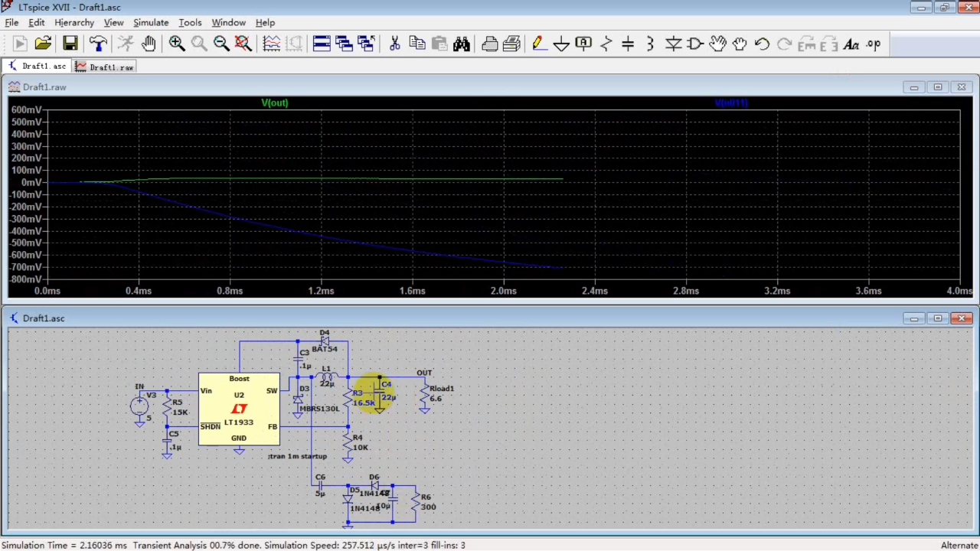Switch to the Draft1.asc tab
Screen dimensions: 980x551
tap(37, 67)
